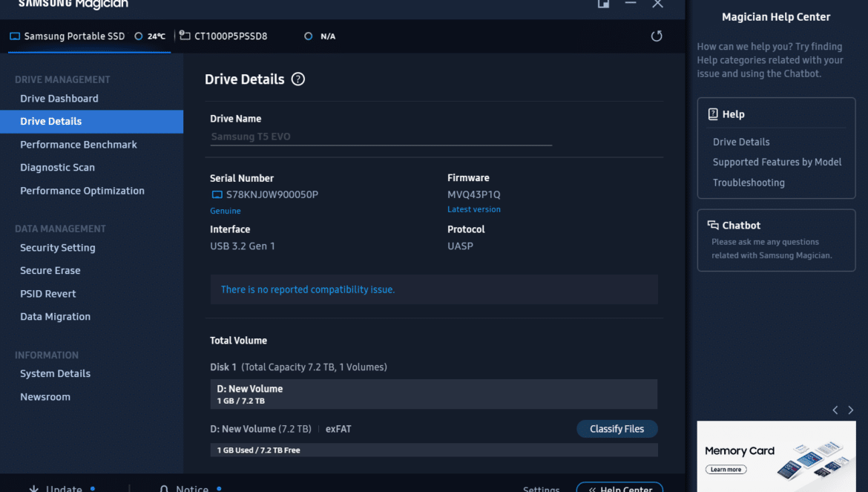Click the 24°C temperature indicator circle
The width and height of the screenshot is (868, 492).
point(139,36)
